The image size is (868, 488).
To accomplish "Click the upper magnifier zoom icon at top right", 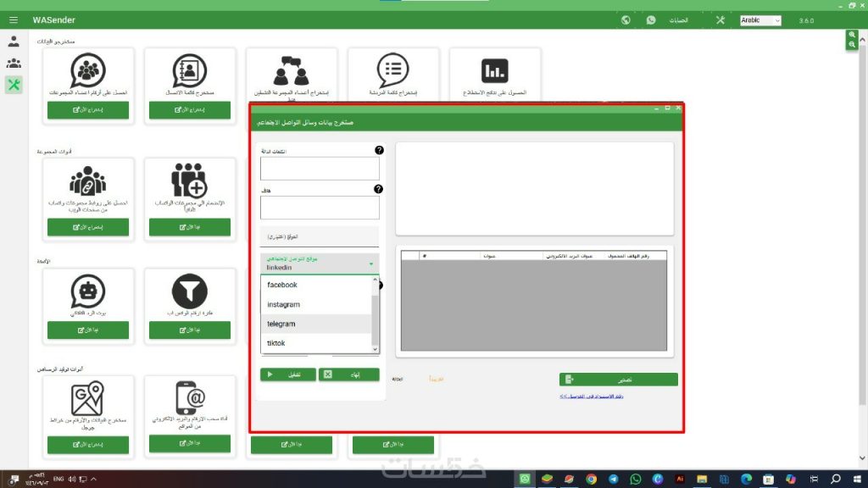I will coord(852,35).
